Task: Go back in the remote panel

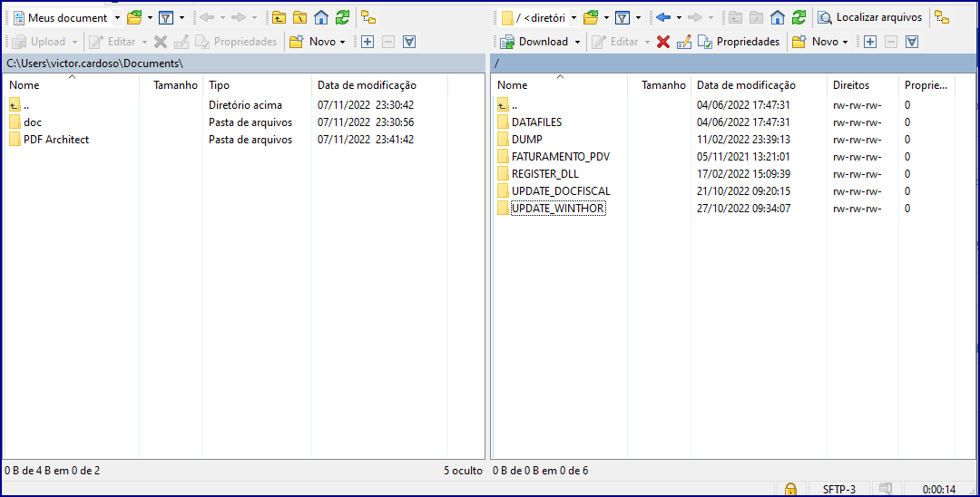Action: pos(663,18)
